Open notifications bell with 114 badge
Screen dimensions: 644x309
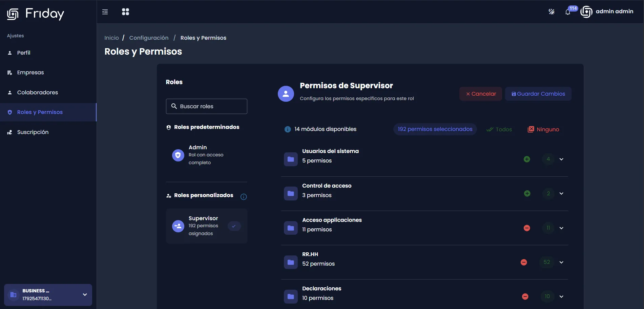[568, 12]
